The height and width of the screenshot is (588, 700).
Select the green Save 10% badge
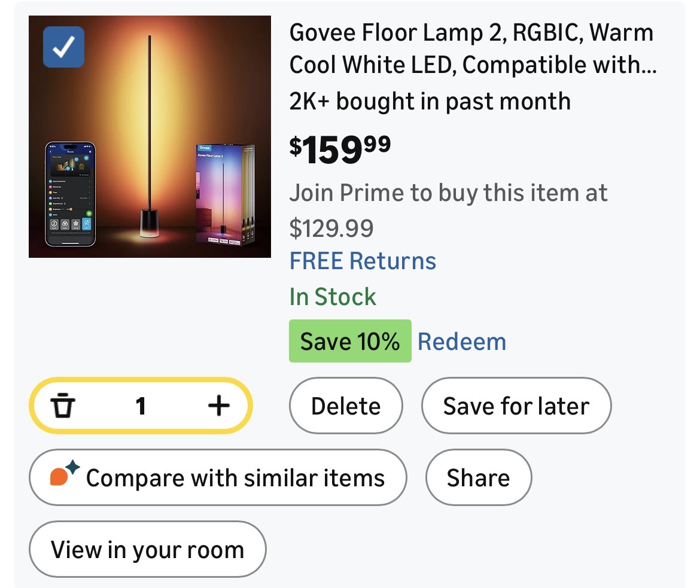click(350, 342)
